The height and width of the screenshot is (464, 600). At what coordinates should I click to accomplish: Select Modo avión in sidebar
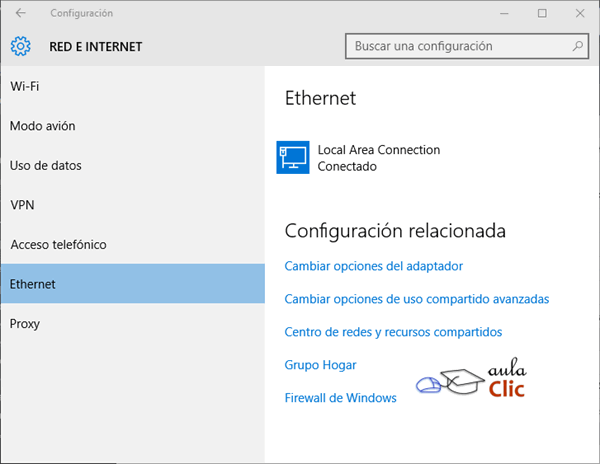pyautogui.click(x=43, y=126)
